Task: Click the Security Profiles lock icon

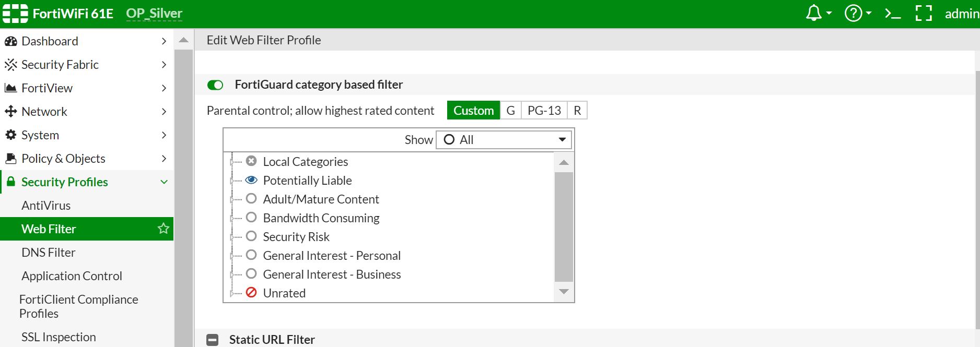Action: (x=10, y=182)
